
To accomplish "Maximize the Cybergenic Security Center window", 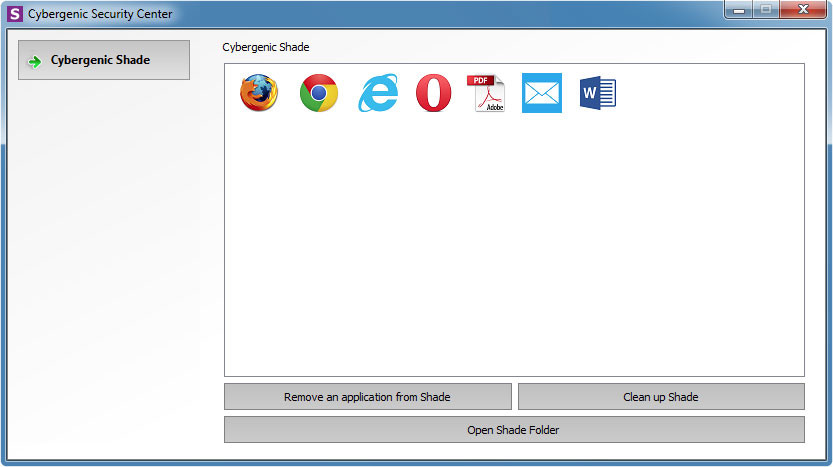I will point(766,10).
